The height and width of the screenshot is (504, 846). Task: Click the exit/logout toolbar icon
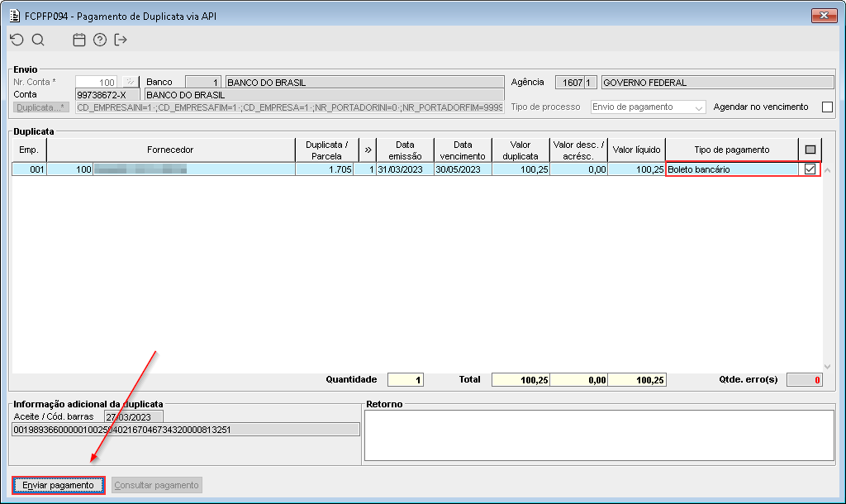coord(121,40)
